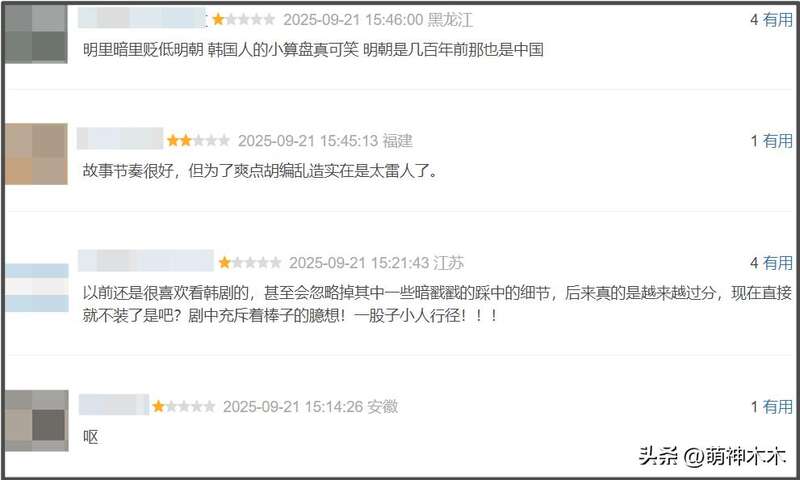Open avatar of the 安徽 reviewer

37,420
